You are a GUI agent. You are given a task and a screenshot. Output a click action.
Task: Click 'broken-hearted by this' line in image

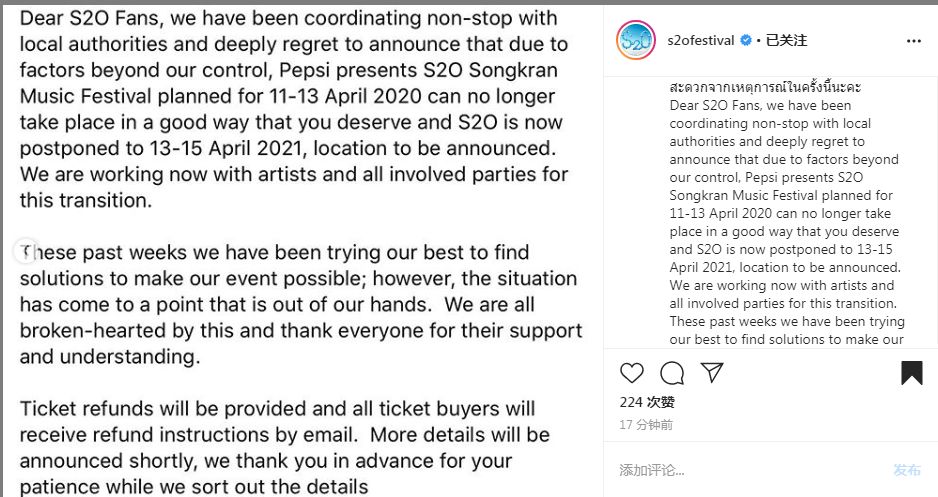point(301,331)
